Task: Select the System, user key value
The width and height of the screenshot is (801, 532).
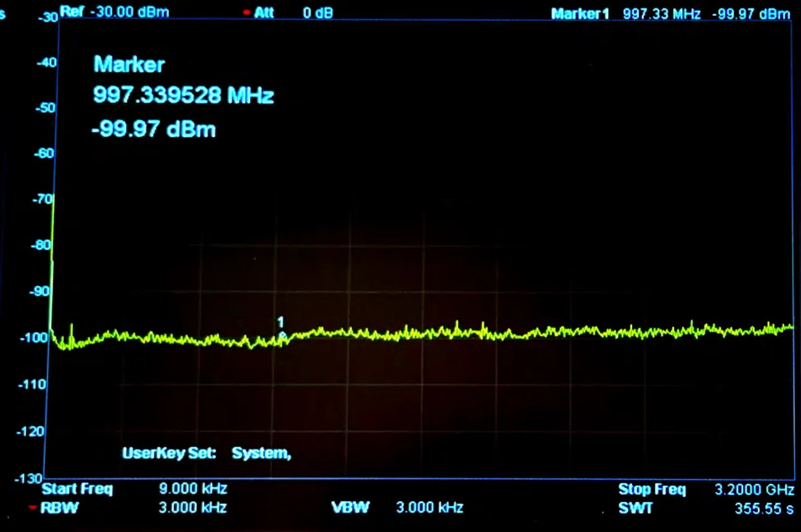Action: (261, 453)
